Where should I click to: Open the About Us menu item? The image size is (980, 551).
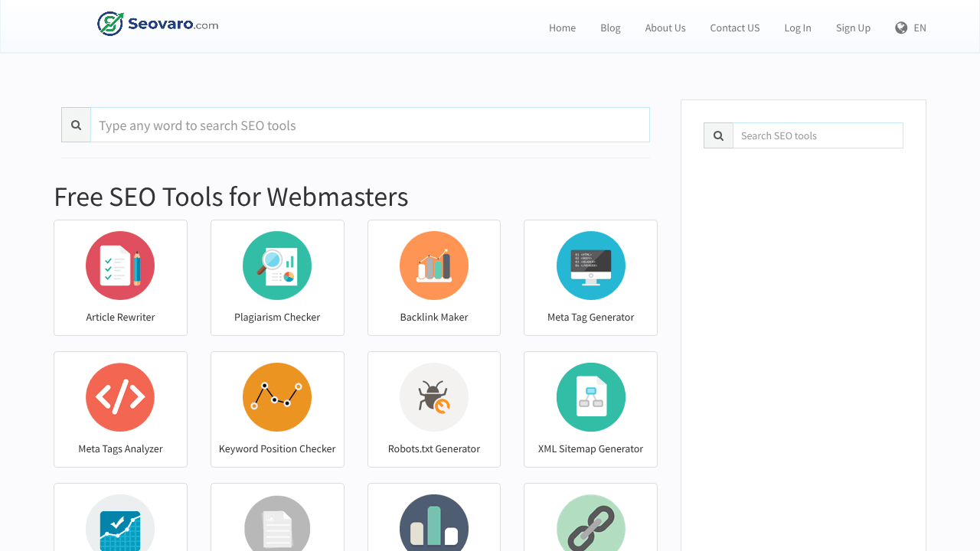pos(665,28)
